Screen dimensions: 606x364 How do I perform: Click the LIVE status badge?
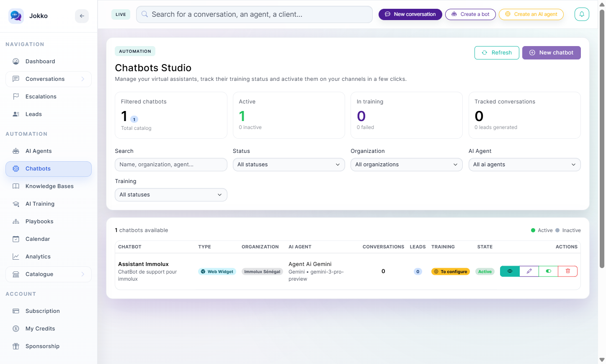(x=121, y=14)
